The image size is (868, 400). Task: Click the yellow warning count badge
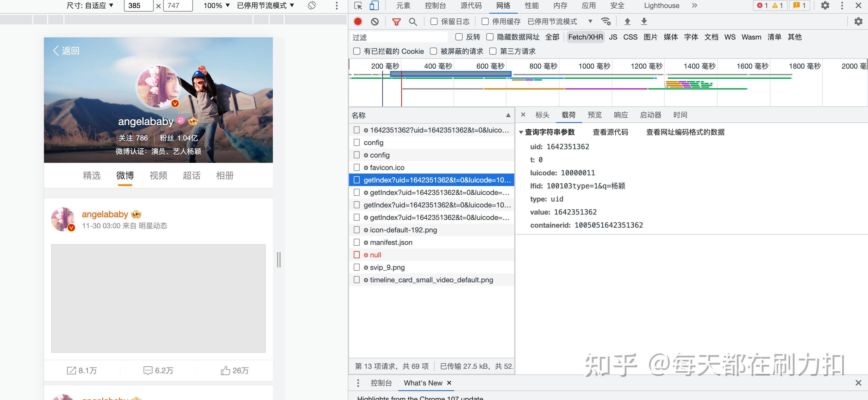(778, 5)
